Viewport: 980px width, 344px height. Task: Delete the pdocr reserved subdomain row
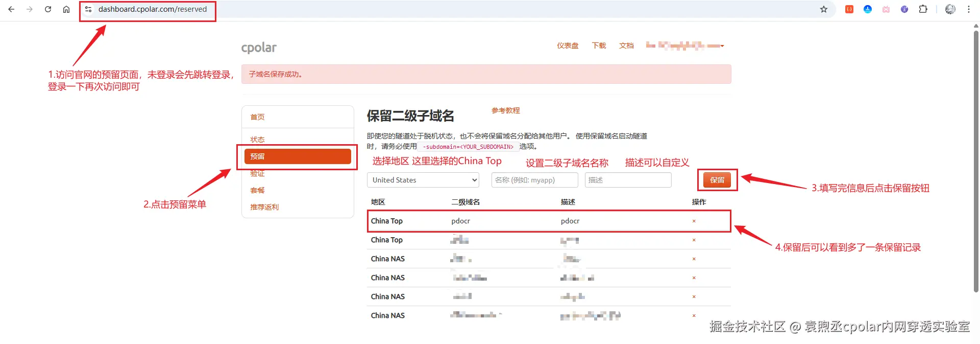[694, 221]
